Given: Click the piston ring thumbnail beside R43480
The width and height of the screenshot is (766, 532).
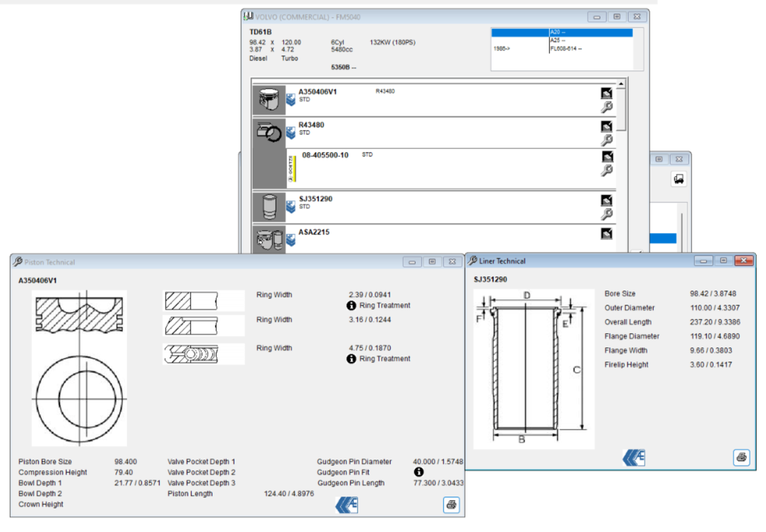Looking at the screenshot, I should [269, 132].
